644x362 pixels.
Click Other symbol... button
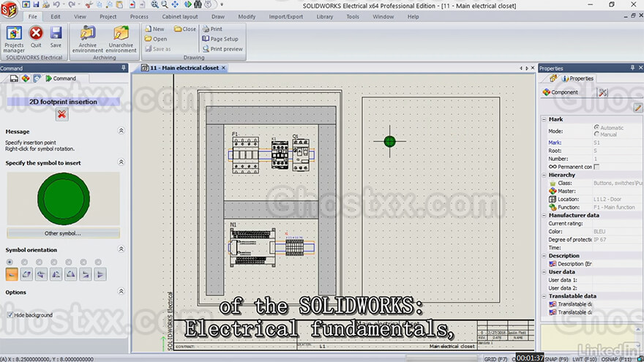[x=63, y=233]
